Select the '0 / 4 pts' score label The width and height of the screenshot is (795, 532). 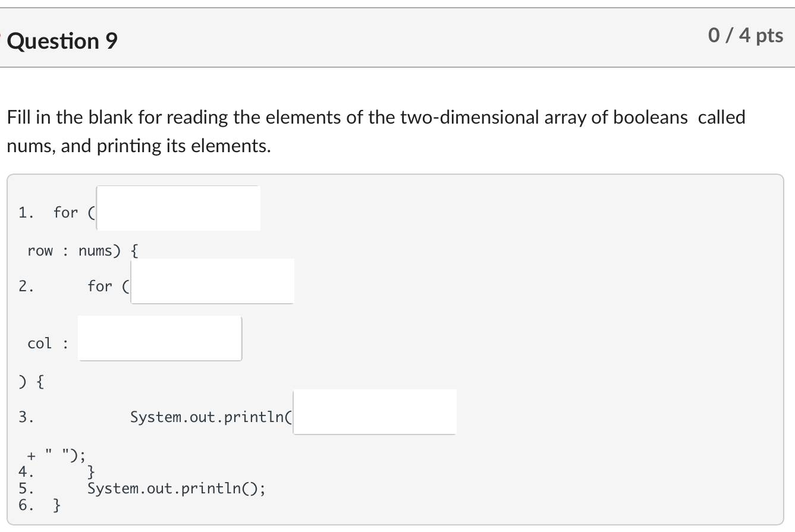tap(746, 36)
